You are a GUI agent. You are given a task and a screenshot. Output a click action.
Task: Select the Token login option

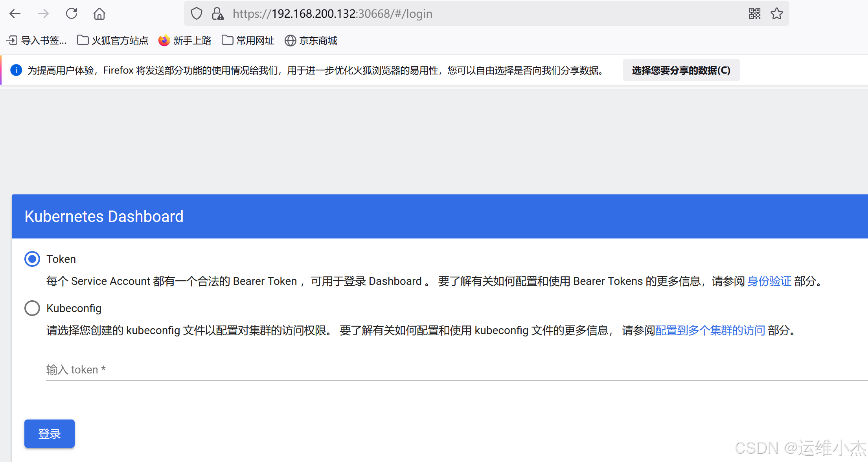point(32,259)
